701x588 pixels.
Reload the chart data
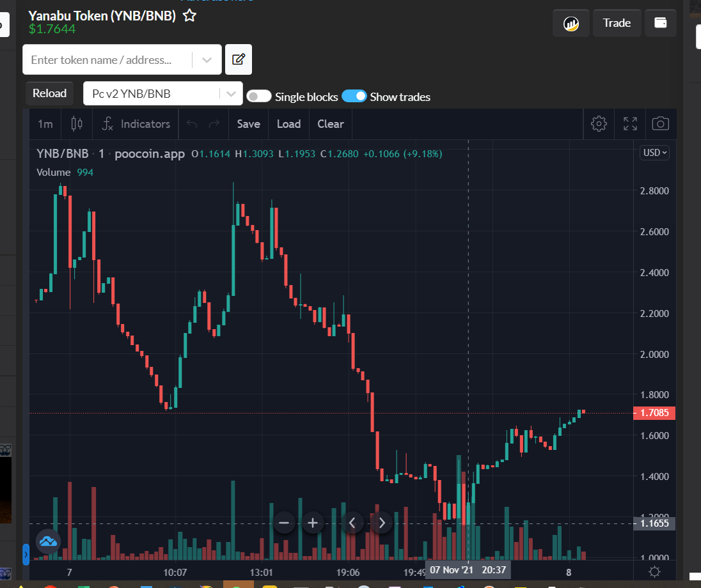tap(49, 93)
